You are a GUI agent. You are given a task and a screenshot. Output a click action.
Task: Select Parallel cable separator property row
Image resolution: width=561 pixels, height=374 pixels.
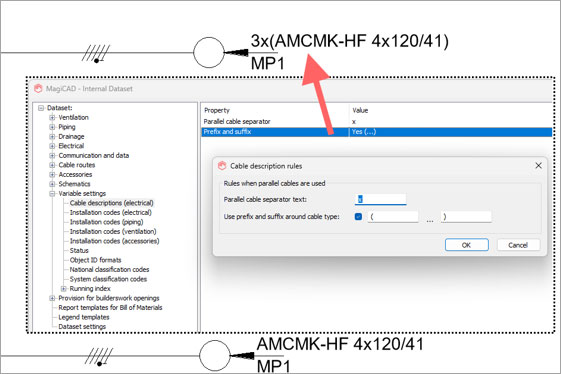coord(377,122)
